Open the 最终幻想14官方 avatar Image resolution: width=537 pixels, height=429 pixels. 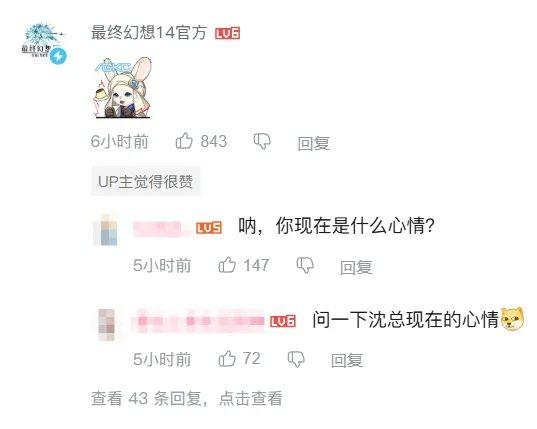(x=43, y=43)
